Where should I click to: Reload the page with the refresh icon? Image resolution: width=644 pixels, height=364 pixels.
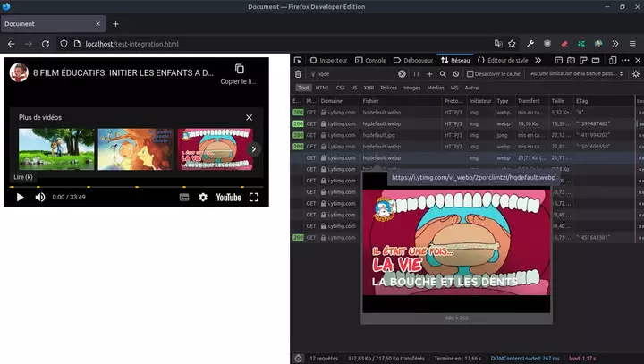[x=46, y=44]
